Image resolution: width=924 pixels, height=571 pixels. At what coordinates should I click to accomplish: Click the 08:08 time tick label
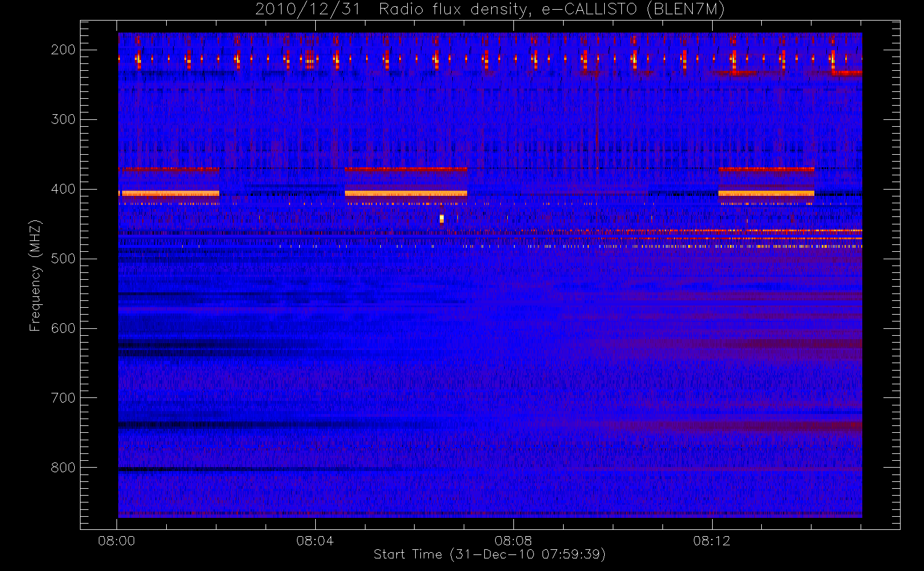point(513,541)
